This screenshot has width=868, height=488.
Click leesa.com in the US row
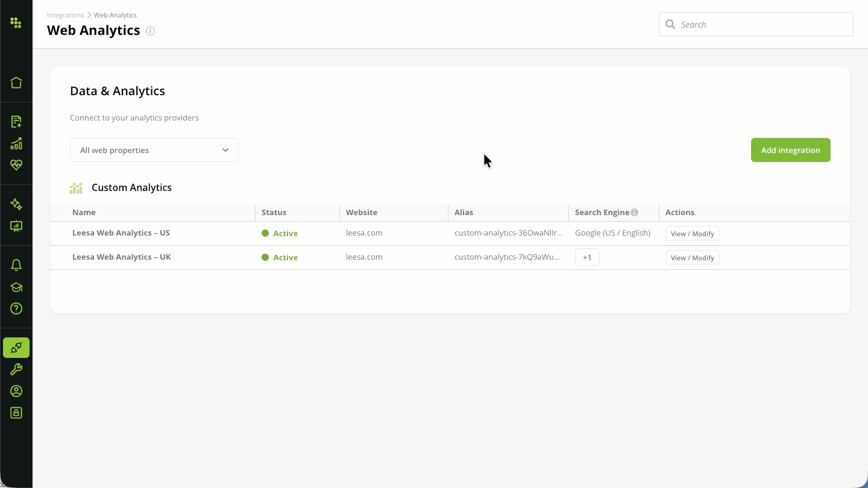pos(364,233)
